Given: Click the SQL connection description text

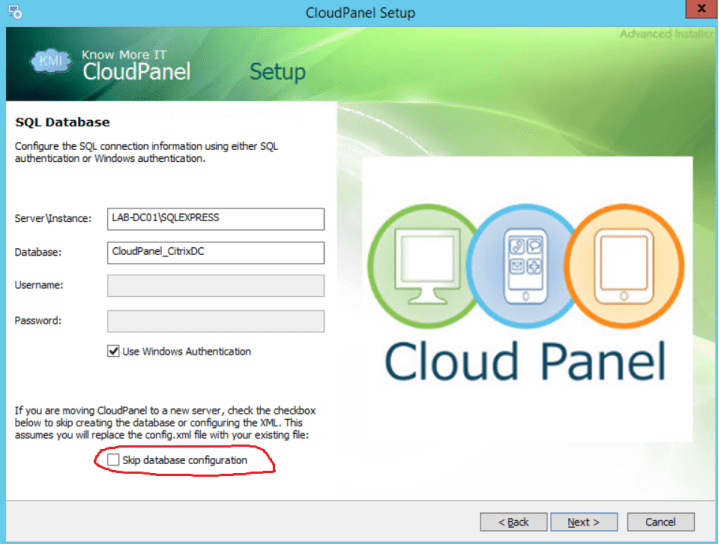Looking at the screenshot, I should pos(146,152).
